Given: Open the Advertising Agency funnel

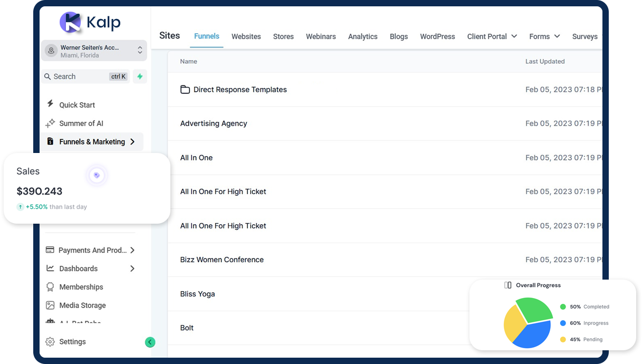Looking at the screenshot, I should [214, 123].
